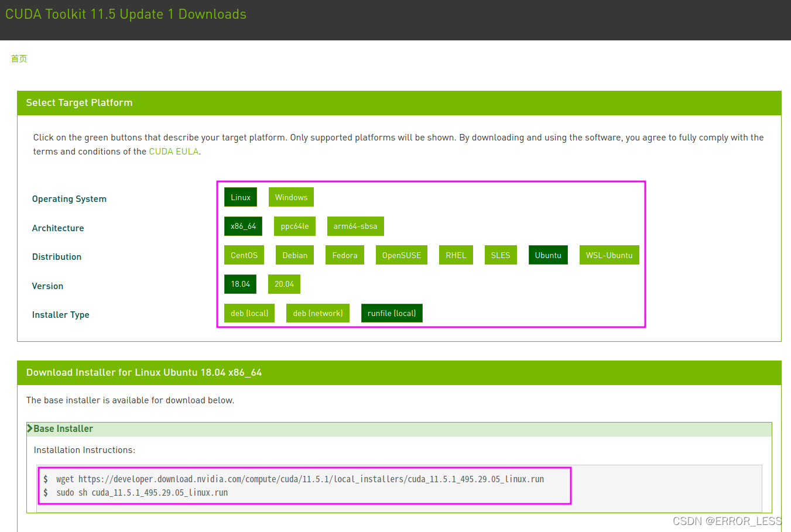Select deb (local) installer type
The width and height of the screenshot is (791, 532).
[249, 313]
